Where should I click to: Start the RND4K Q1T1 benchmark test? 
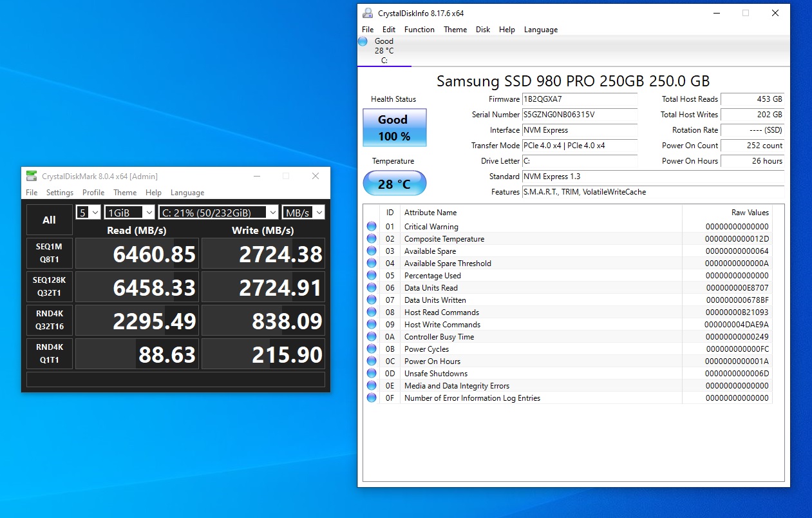tap(49, 353)
